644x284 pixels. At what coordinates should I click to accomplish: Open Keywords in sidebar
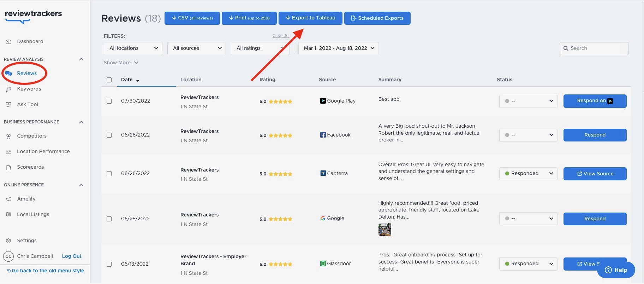[x=29, y=89]
